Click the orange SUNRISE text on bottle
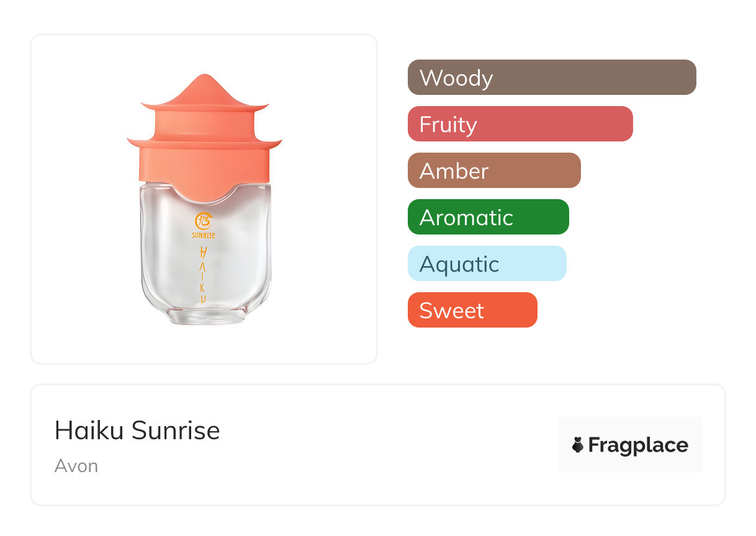This screenshot has height=536, width=756. coord(204,235)
